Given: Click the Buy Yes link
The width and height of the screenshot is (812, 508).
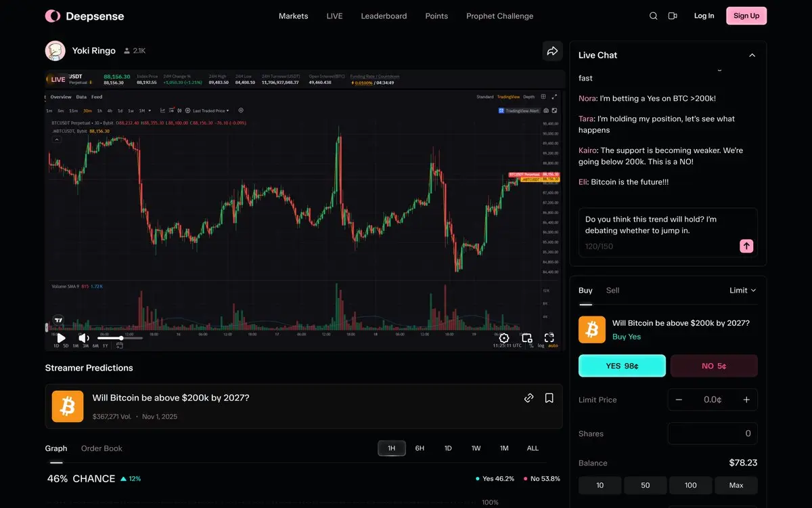Looking at the screenshot, I should (x=627, y=337).
